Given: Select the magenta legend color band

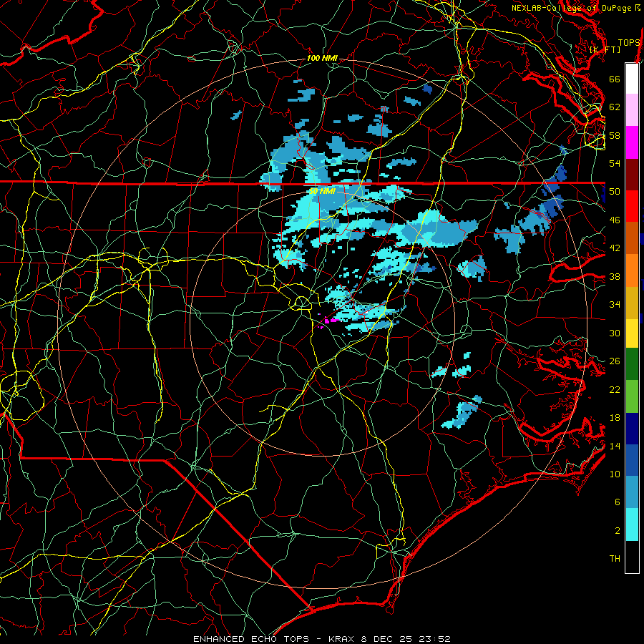Looking at the screenshot, I should pos(632,142).
